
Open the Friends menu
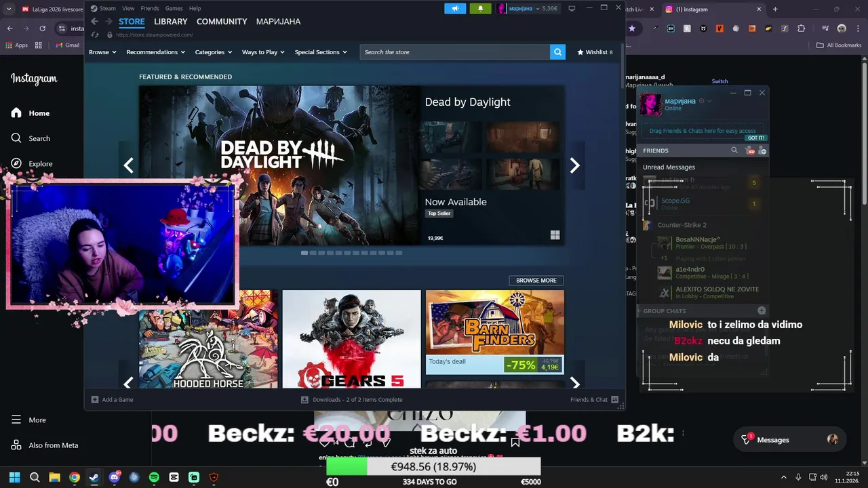click(x=150, y=8)
